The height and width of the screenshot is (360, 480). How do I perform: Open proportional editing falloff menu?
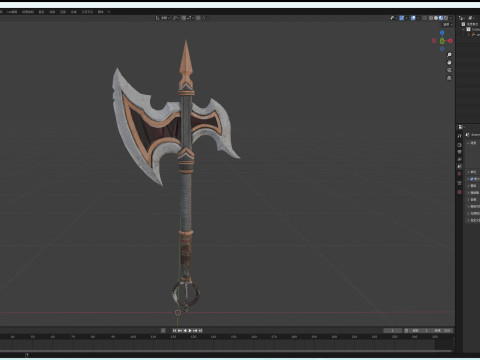[204, 18]
